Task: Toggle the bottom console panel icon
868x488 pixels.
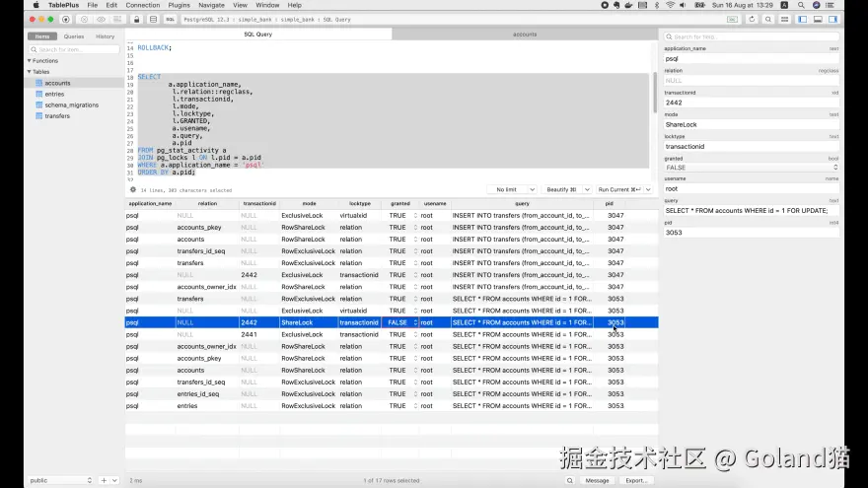Action: tap(818, 20)
